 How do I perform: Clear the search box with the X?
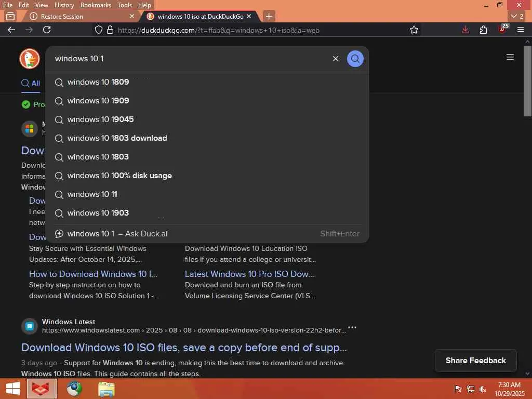click(335, 59)
